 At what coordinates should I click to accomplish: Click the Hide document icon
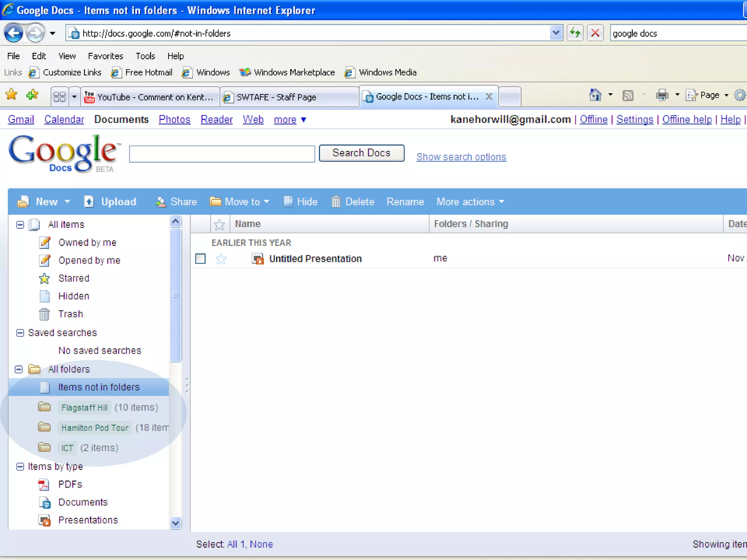tap(288, 201)
